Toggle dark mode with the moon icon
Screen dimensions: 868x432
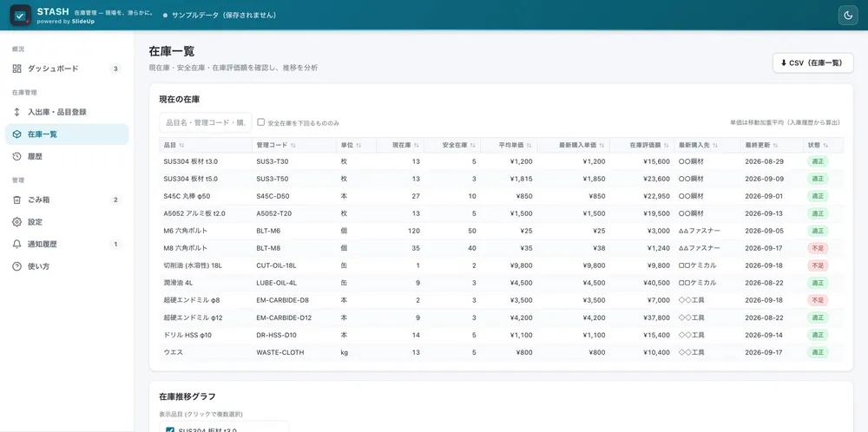click(847, 16)
